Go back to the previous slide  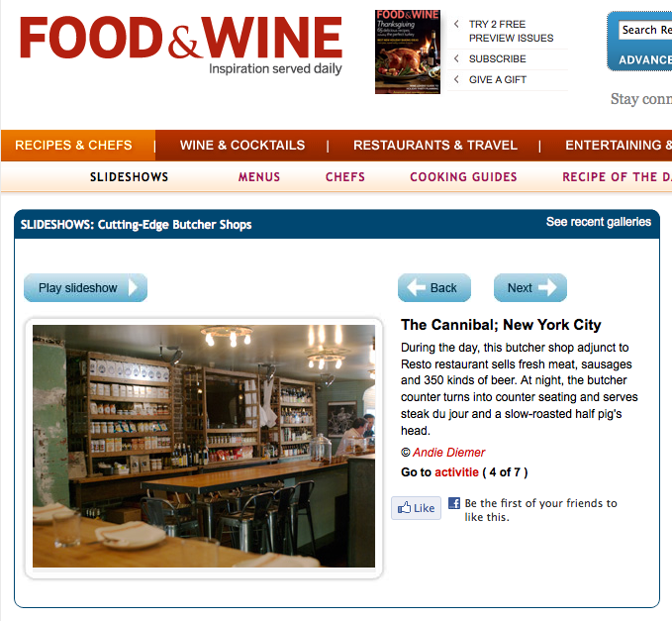click(x=434, y=288)
